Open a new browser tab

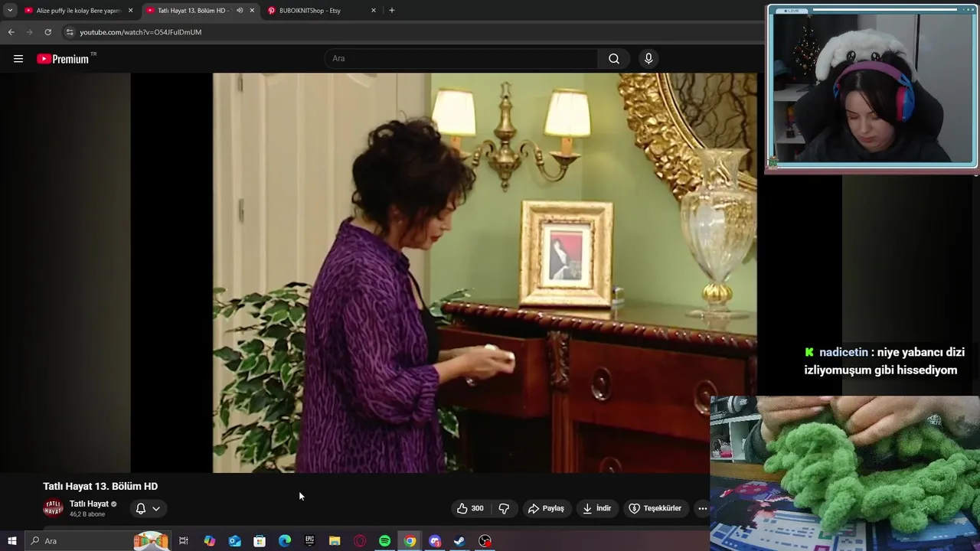[392, 11]
